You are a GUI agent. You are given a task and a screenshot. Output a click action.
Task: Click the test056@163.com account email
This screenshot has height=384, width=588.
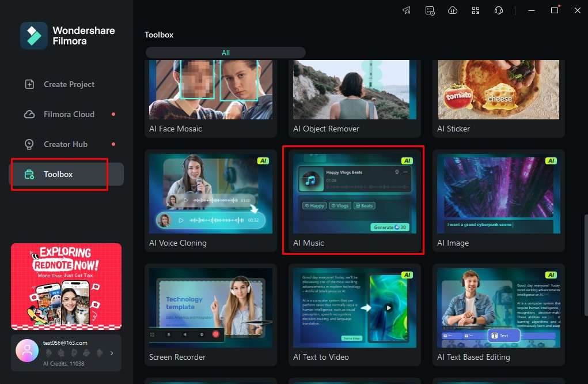click(65, 342)
